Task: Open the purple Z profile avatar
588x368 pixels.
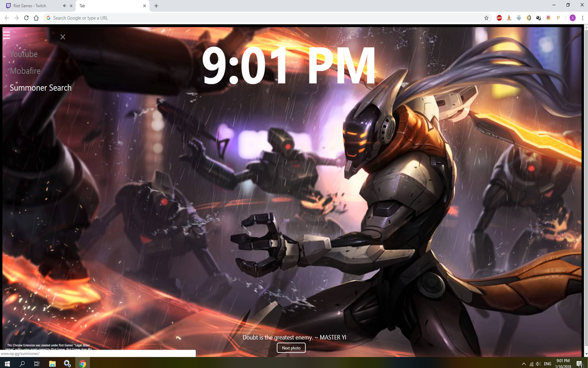Action: (572, 18)
